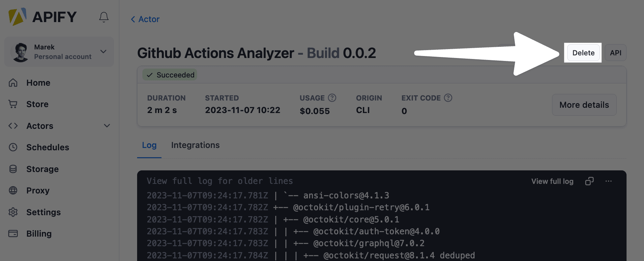This screenshot has height=261, width=644.
Task: Copy log using the copy icon
Action: click(x=589, y=181)
